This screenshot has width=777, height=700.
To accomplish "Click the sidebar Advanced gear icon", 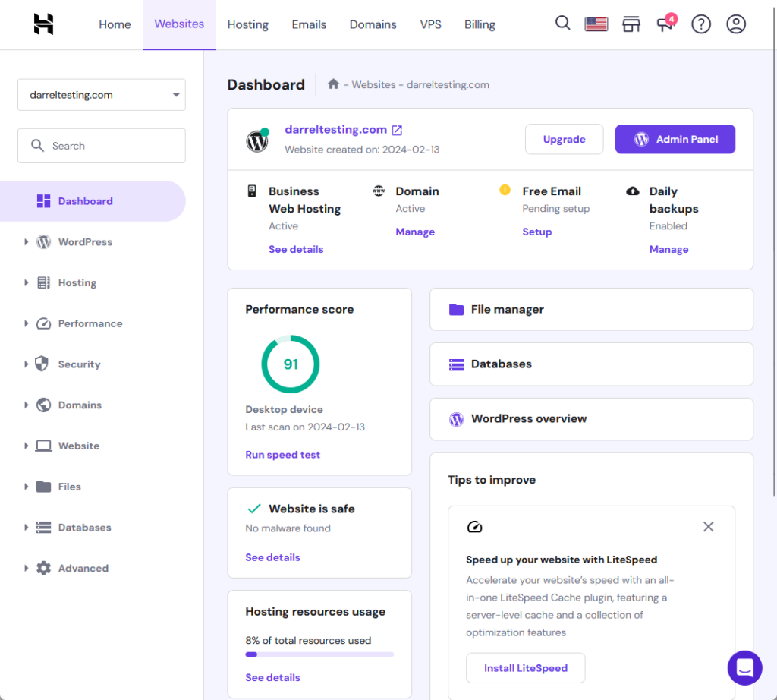I will coord(43,568).
